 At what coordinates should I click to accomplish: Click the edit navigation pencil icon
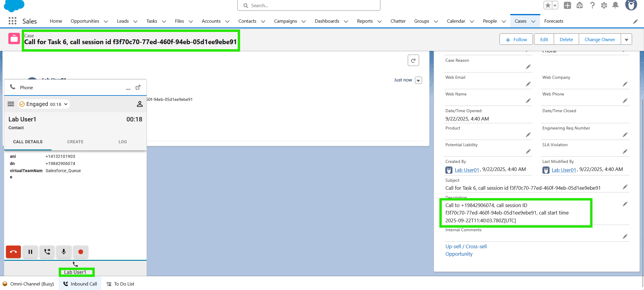[635, 21]
